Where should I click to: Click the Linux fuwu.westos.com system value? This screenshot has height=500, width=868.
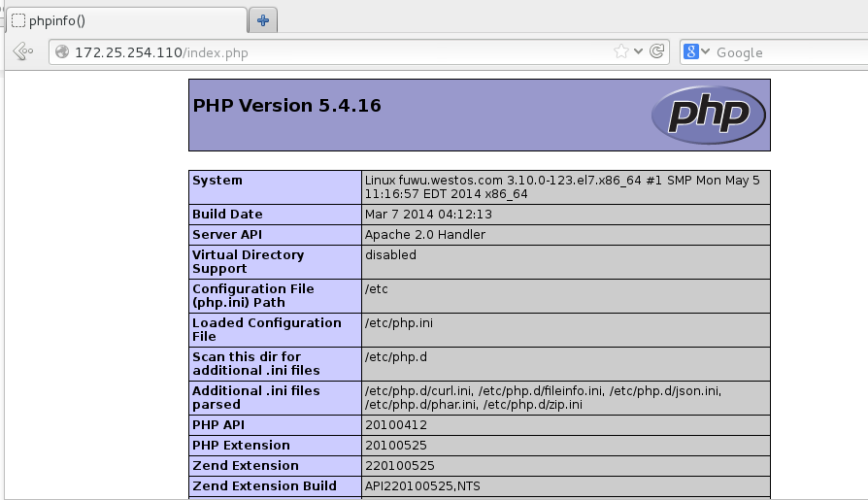pos(562,187)
